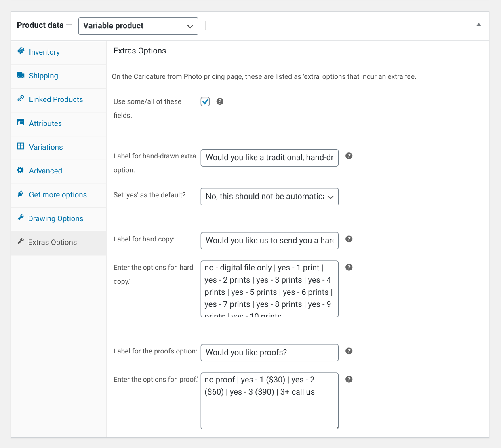
Task: Click the 'Would you like proofs?' field
Action: point(269,353)
